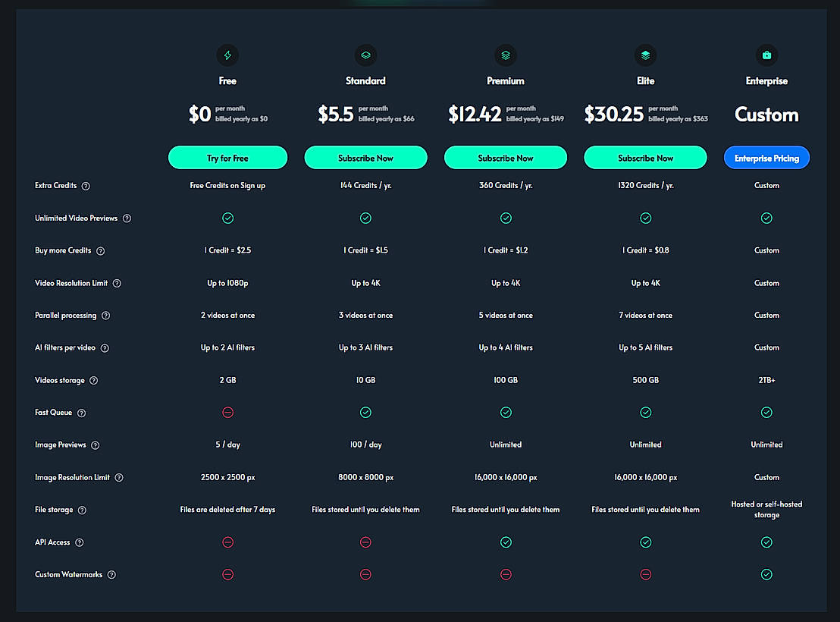This screenshot has height=622, width=840.
Task: Click '2TB+' storage cell
Action: (x=766, y=380)
